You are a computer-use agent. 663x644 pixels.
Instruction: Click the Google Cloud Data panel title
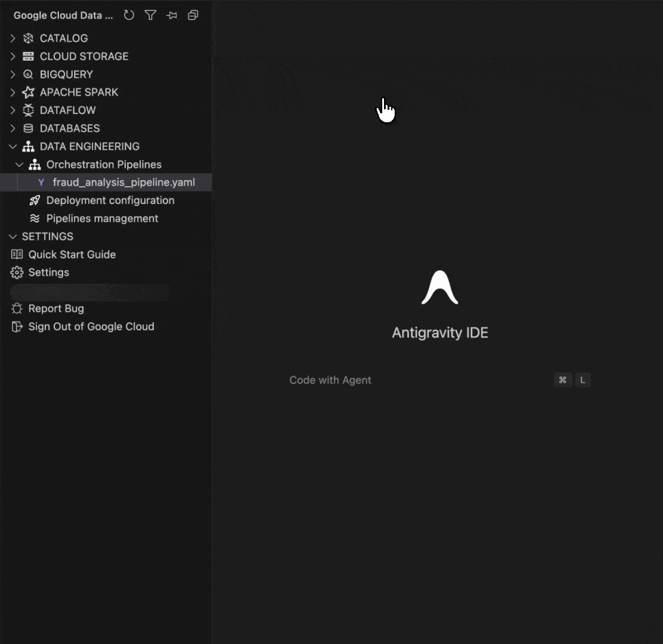tap(63, 16)
